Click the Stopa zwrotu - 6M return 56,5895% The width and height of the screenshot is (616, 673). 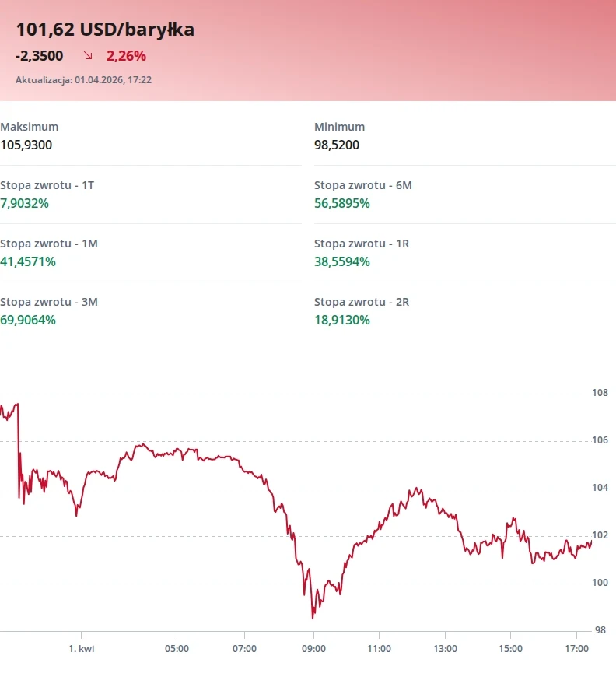(x=342, y=203)
